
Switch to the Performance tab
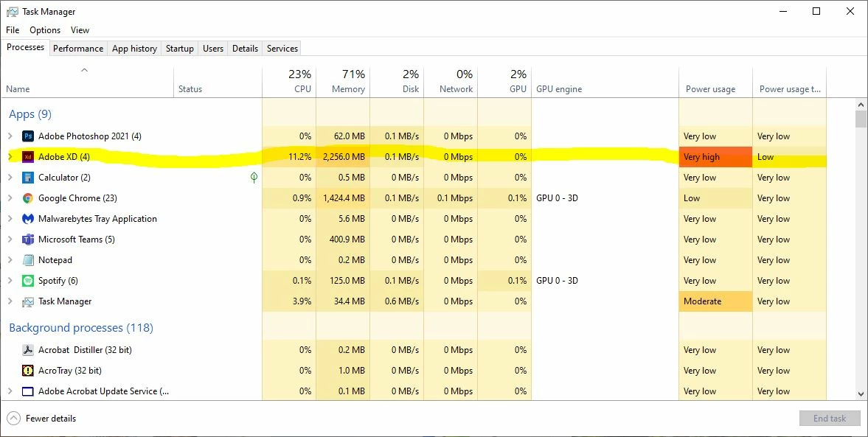pyautogui.click(x=78, y=48)
